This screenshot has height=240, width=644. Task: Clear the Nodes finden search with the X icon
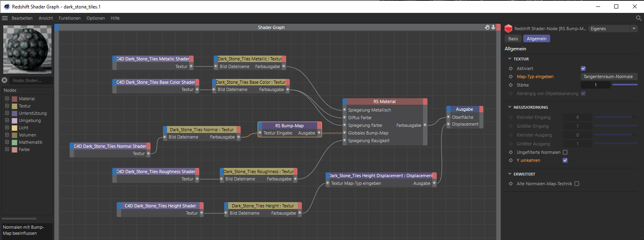coord(5,81)
